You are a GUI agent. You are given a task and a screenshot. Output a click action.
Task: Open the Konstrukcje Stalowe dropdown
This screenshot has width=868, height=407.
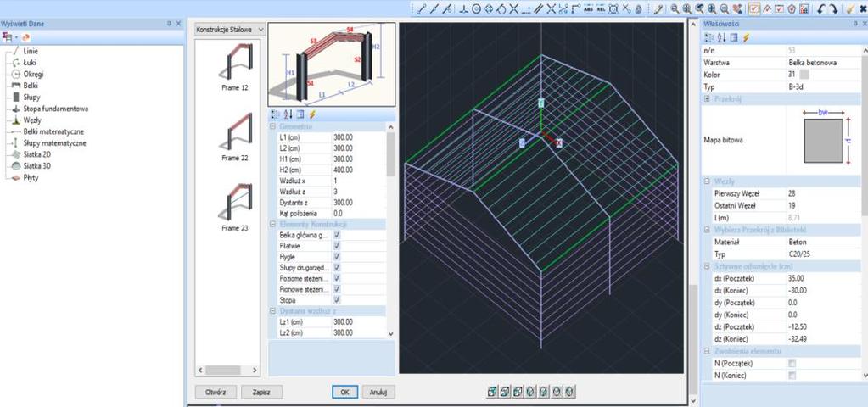(x=230, y=30)
